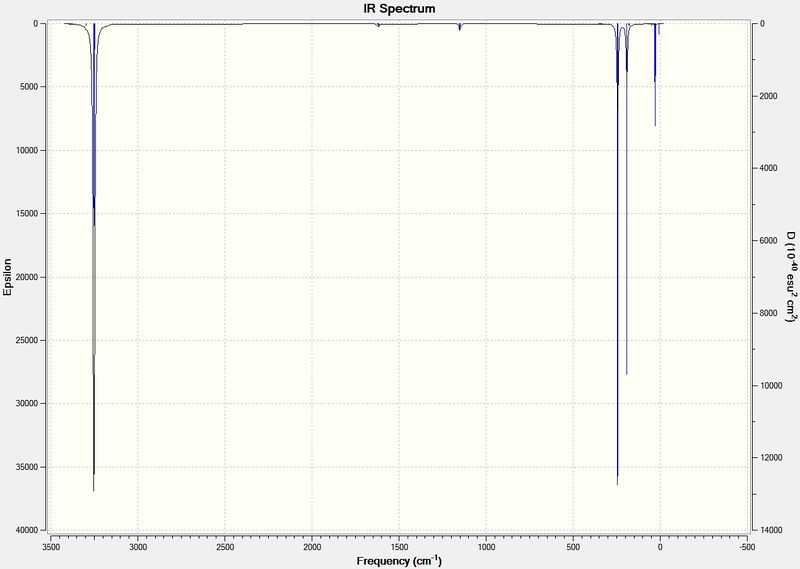Image resolution: width=800 pixels, height=569 pixels.
Task: Click the -500 tick on Frequency axis
Action: pos(747,547)
